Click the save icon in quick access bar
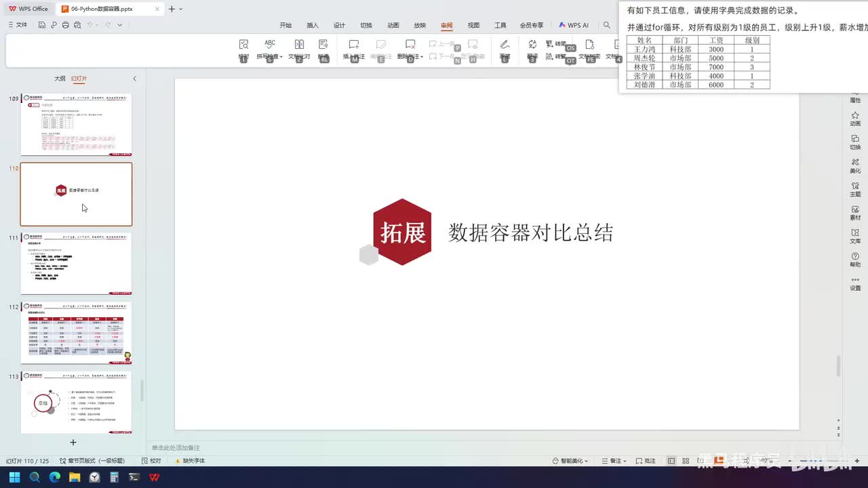868x488 pixels. [x=42, y=25]
